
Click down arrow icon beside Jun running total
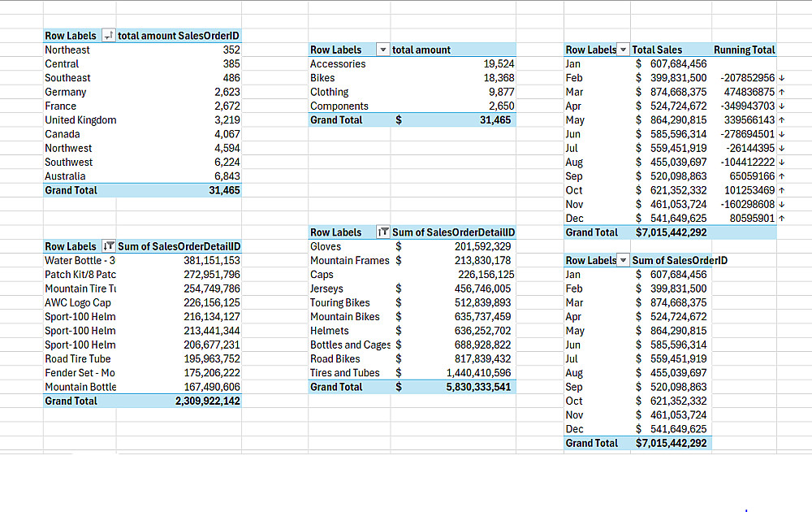click(x=781, y=134)
